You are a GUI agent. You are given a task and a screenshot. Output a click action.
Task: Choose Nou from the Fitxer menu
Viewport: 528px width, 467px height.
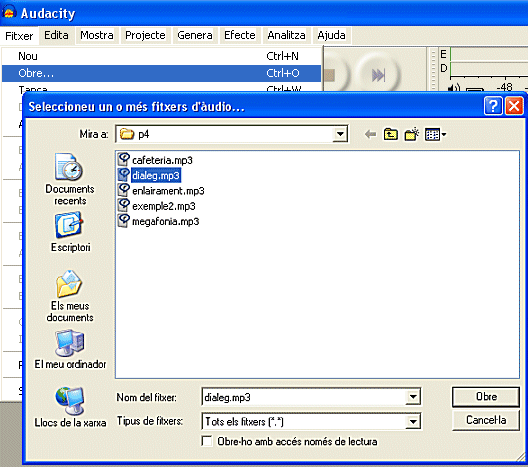[x=162, y=56]
